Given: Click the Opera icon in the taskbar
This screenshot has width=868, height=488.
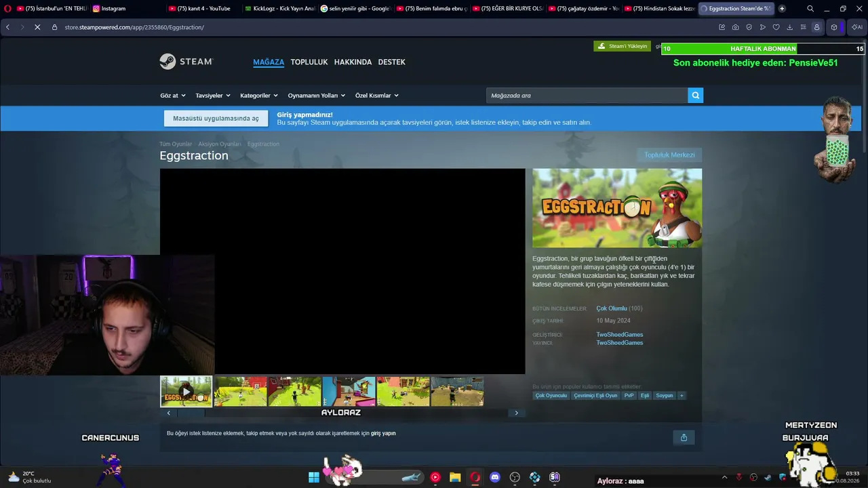Looking at the screenshot, I should (x=475, y=477).
